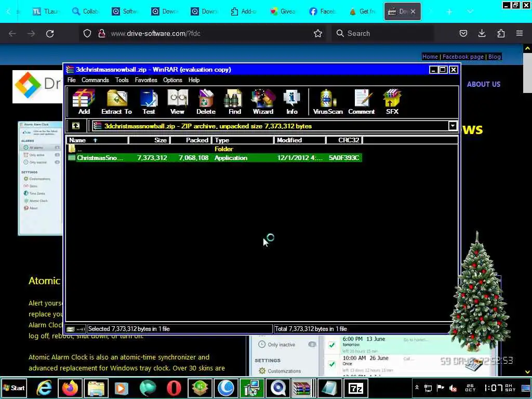Open the Tools menu in WinRAR
This screenshot has width=532, height=399.
click(122, 80)
